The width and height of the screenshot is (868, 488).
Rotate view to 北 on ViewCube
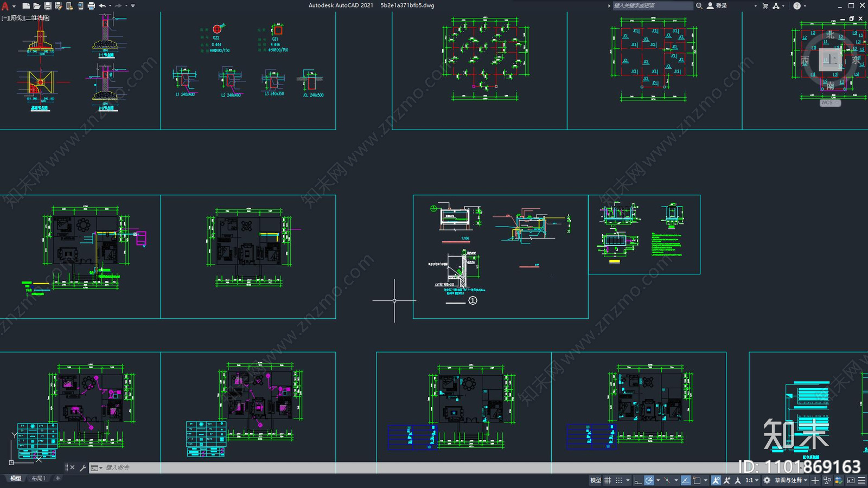831,35
